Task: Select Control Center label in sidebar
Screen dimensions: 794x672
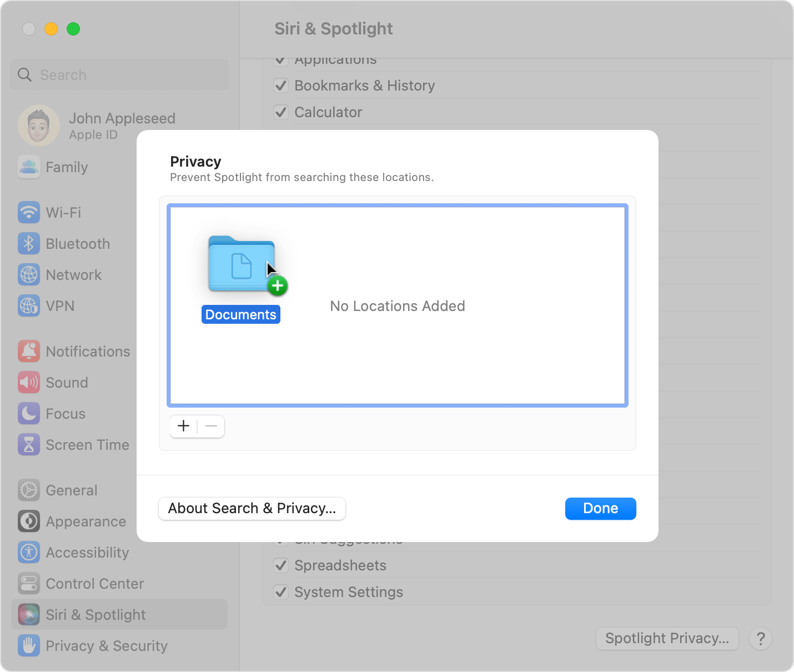Action: click(x=95, y=584)
